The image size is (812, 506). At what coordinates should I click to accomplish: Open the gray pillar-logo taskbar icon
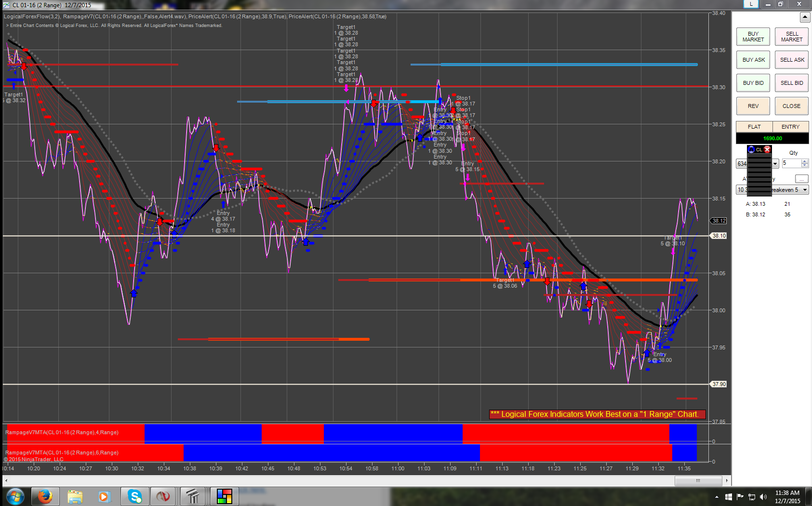tap(194, 496)
